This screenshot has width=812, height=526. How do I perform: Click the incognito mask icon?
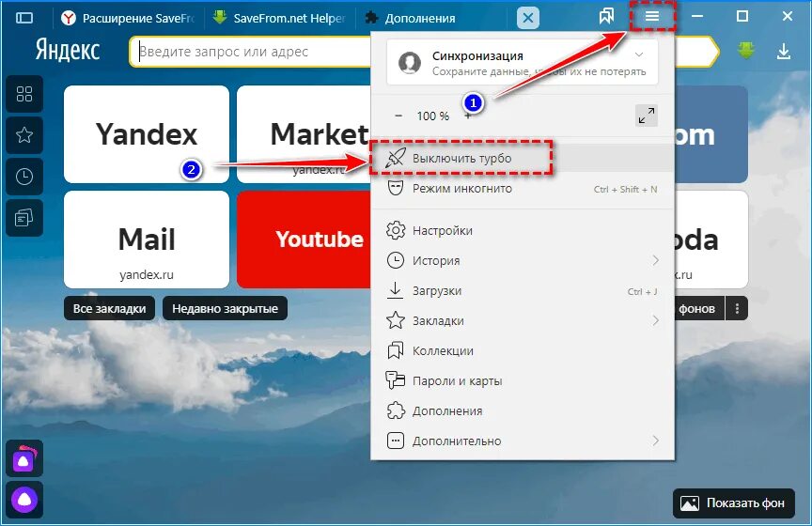(x=395, y=188)
